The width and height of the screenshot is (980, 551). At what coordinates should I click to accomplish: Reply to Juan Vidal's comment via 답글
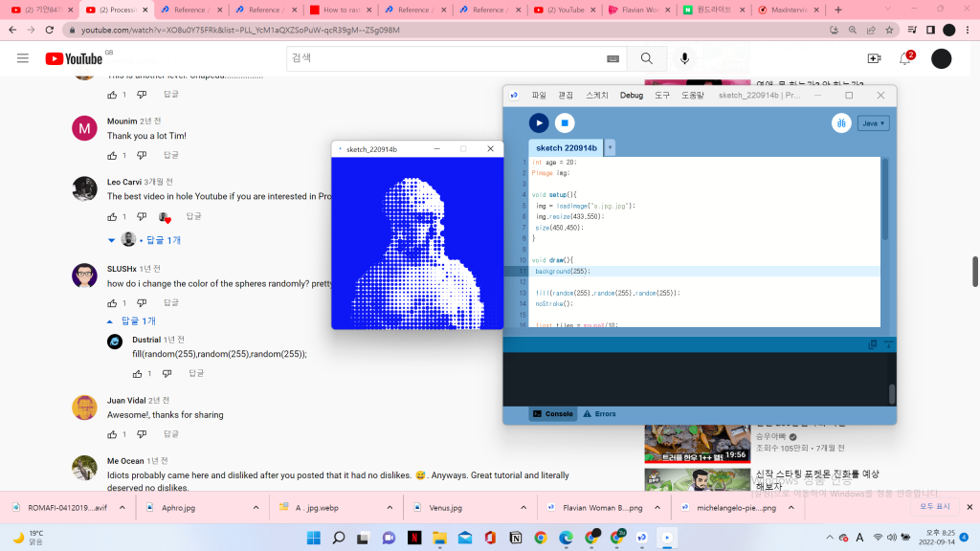(x=170, y=434)
